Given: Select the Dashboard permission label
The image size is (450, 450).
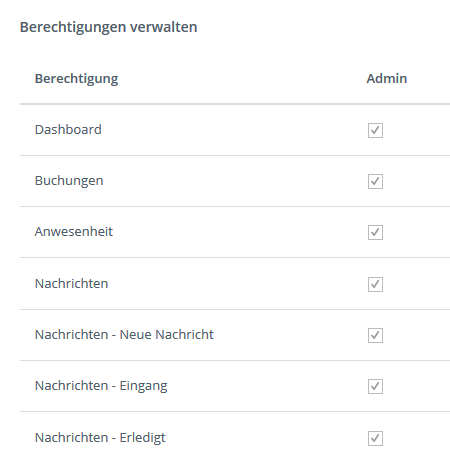Looking at the screenshot, I should pyautogui.click(x=68, y=130).
